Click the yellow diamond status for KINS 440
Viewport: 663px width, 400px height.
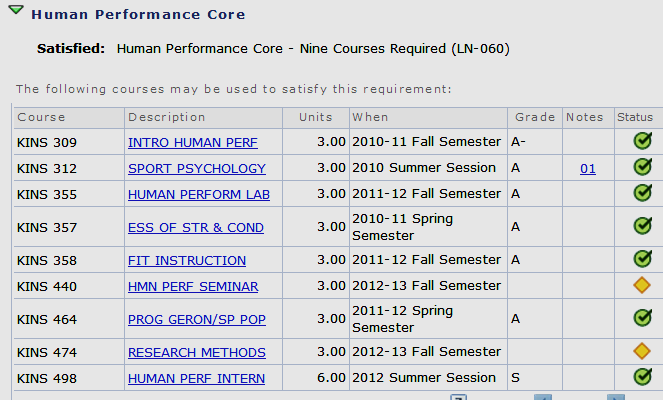pyautogui.click(x=642, y=286)
